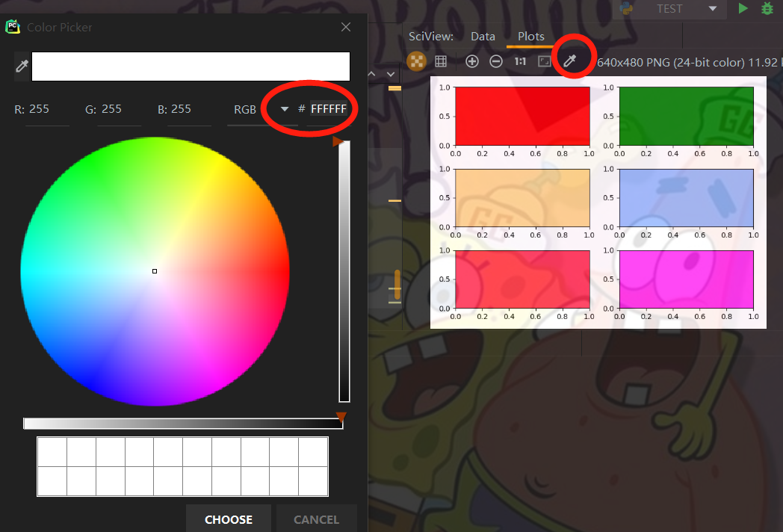The height and width of the screenshot is (532, 783).
Task: Debug the TEST configuration
Action: [x=767, y=8]
